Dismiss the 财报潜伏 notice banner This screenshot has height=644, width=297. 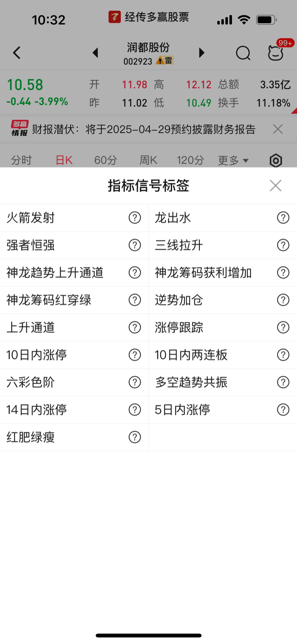click(278, 129)
